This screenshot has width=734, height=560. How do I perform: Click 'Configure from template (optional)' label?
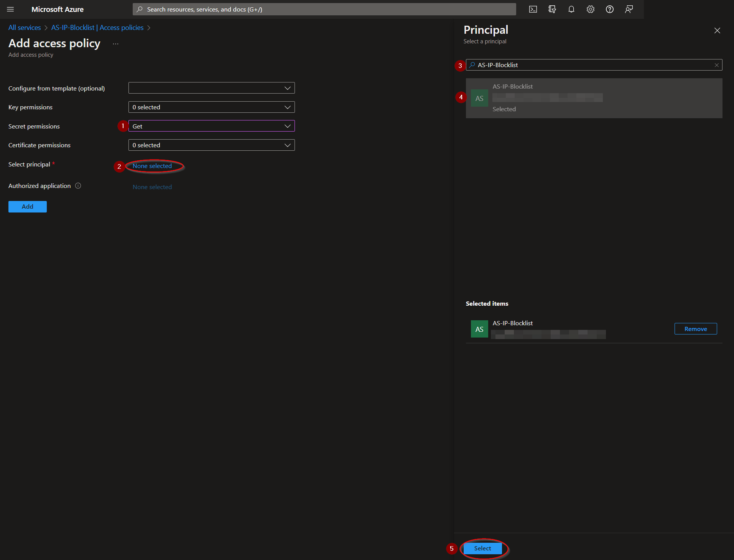[57, 88]
